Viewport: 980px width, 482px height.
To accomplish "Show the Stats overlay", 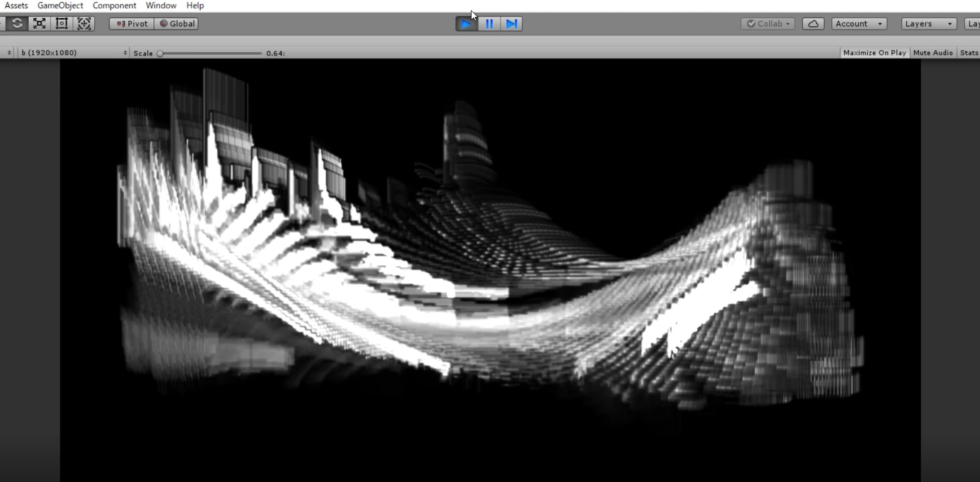I will [x=969, y=53].
